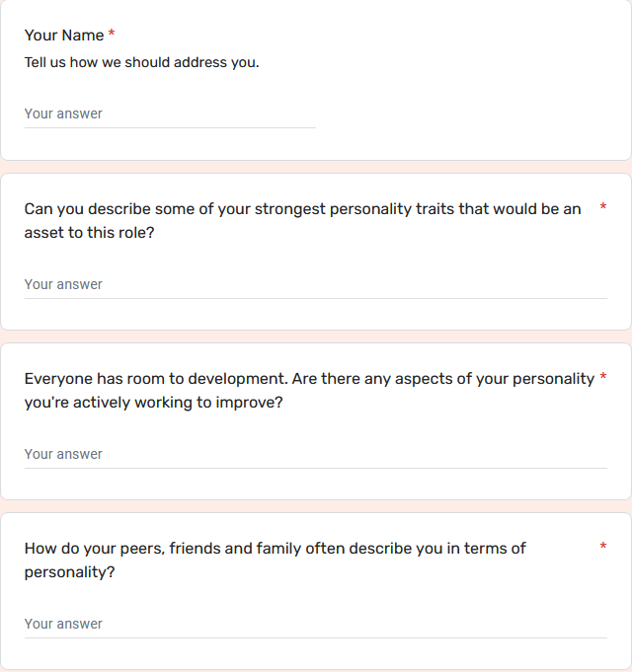
Task: Click 'Tell us how we should address you' text
Action: tap(141, 62)
